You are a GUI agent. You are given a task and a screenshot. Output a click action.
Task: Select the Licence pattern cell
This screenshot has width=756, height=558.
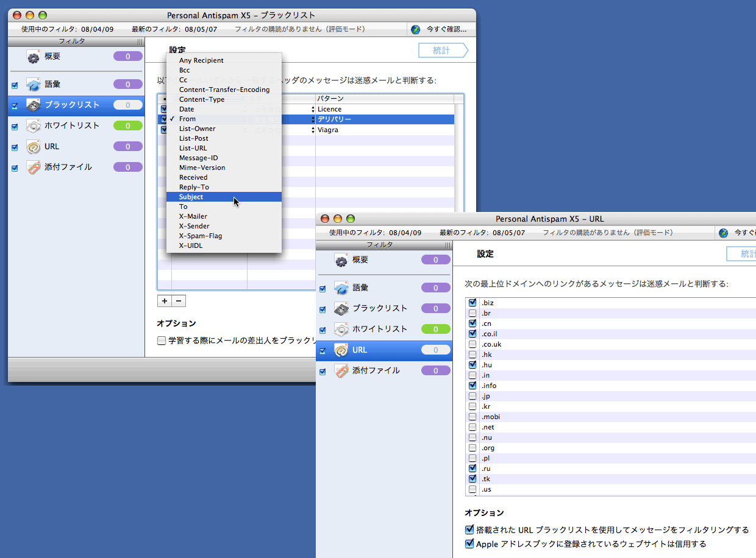(385, 109)
